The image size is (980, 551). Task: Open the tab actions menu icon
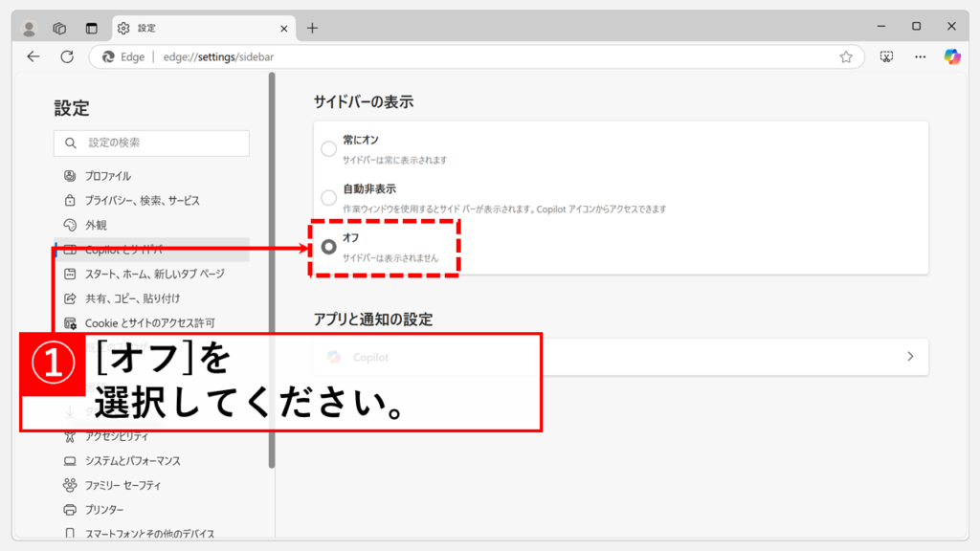(x=91, y=28)
